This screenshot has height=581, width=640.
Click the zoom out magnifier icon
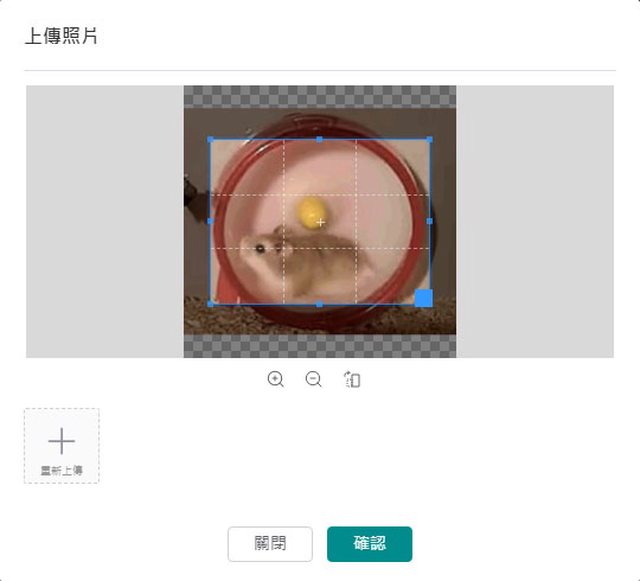(313, 379)
